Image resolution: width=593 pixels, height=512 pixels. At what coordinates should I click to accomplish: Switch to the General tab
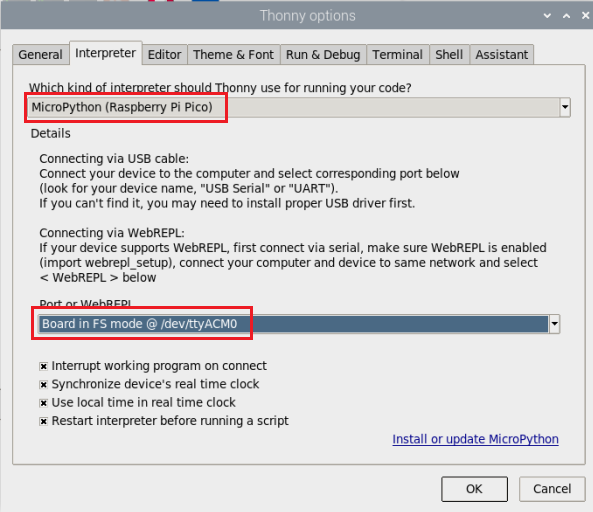40,54
